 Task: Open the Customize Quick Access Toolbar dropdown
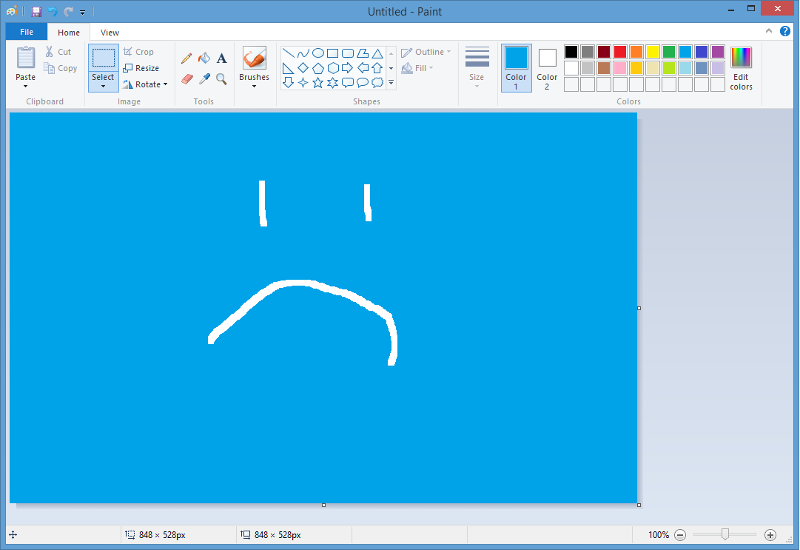tap(82, 12)
